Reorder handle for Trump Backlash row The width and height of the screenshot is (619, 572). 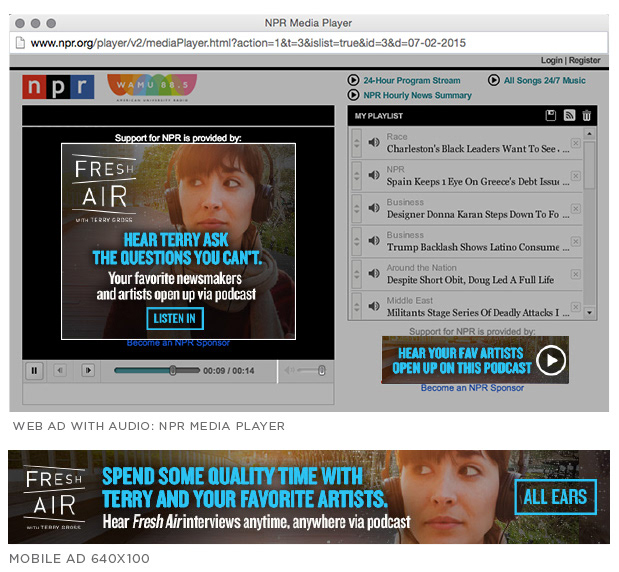coord(356,242)
